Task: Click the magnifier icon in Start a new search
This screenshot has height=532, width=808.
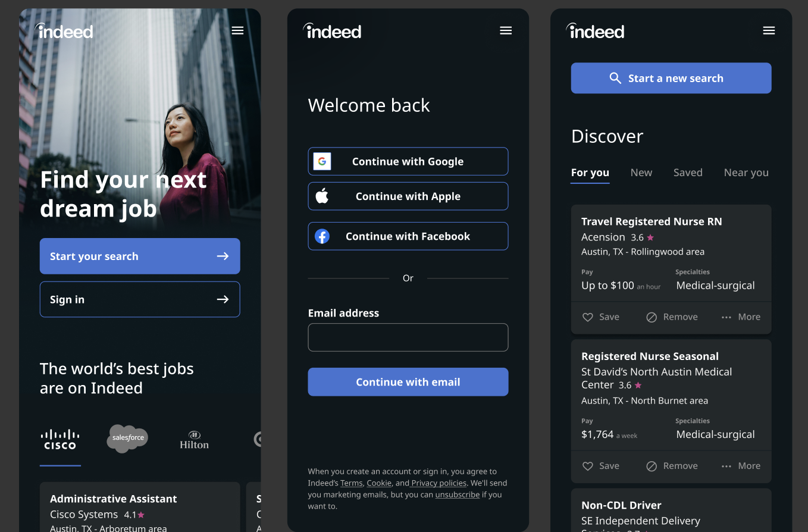Action: (615, 78)
